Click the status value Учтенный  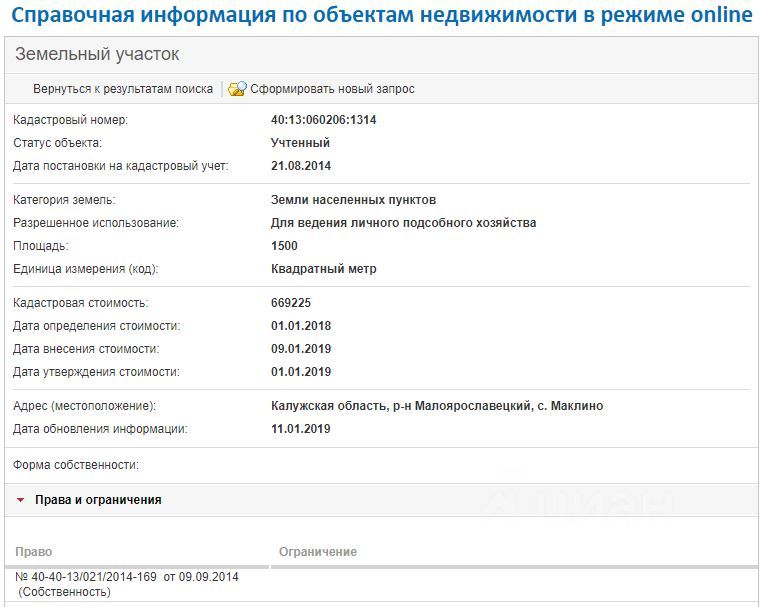pyautogui.click(x=300, y=143)
